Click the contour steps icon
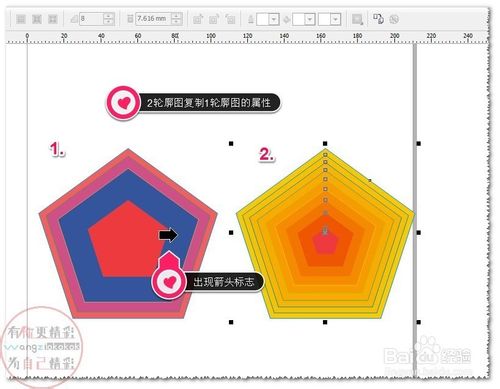 pyautogui.click(x=74, y=19)
